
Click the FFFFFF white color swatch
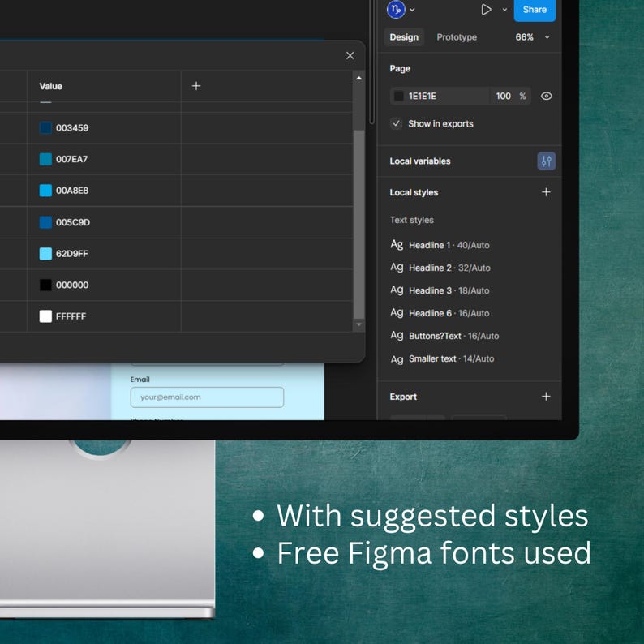tap(45, 316)
